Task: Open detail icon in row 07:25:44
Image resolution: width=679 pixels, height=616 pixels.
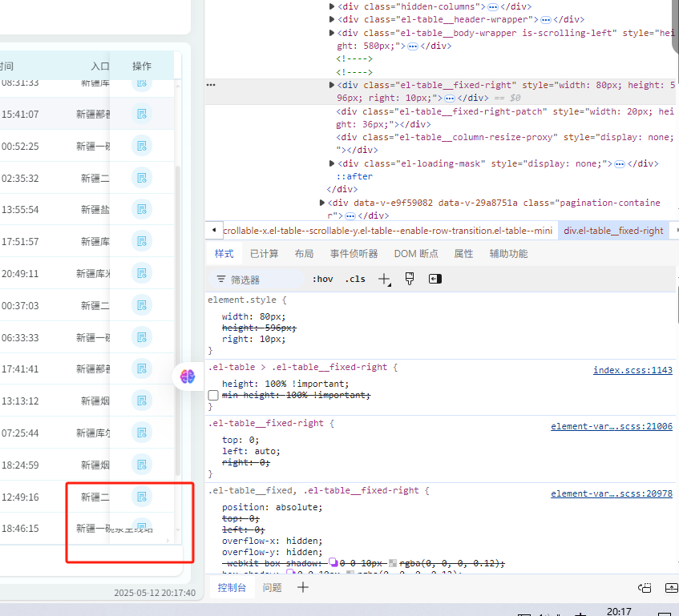Action: click(x=142, y=433)
